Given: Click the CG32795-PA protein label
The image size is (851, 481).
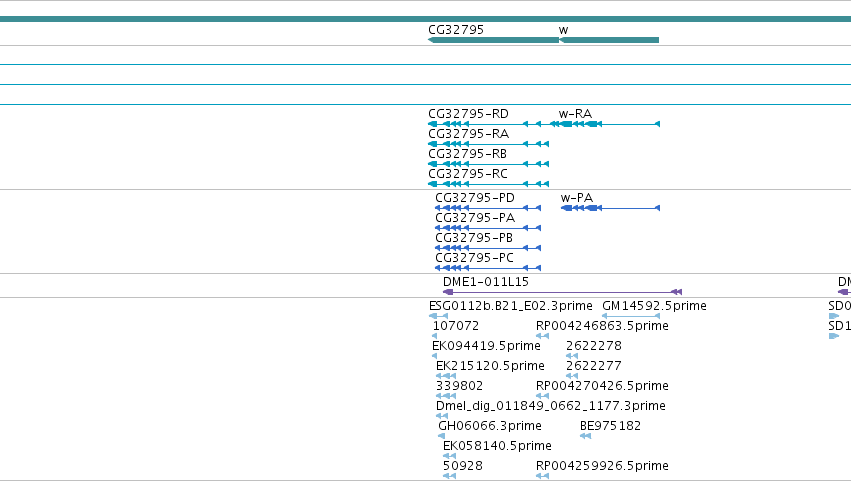Looking at the screenshot, I should [475, 218].
